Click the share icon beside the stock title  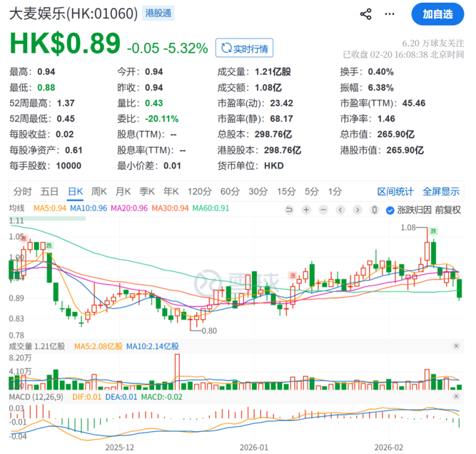(366, 14)
